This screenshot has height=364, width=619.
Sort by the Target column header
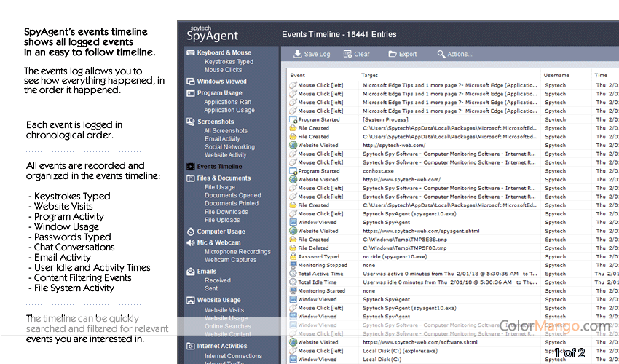(370, 75)
